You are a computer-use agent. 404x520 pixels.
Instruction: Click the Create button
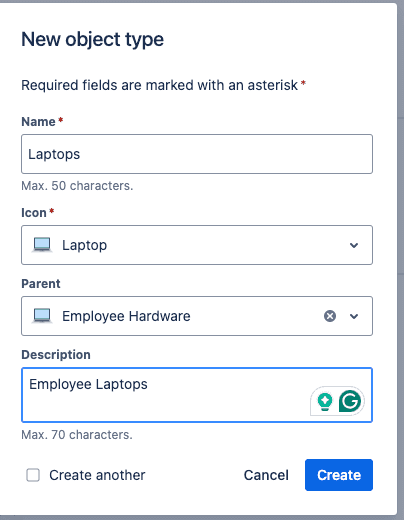coord(339,475)
